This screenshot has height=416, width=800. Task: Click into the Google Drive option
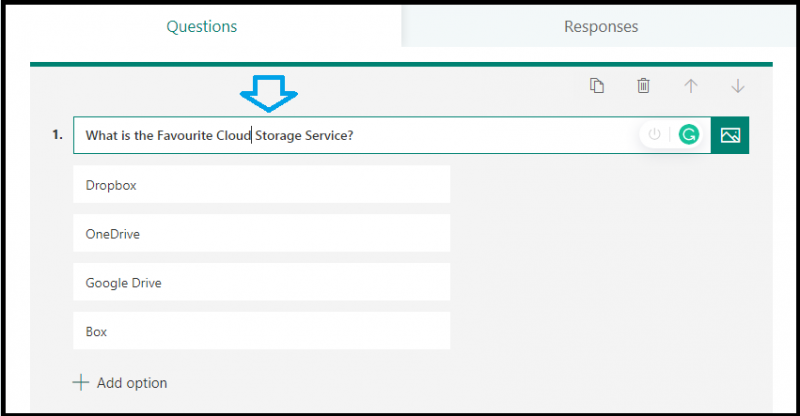pos(261,283)
